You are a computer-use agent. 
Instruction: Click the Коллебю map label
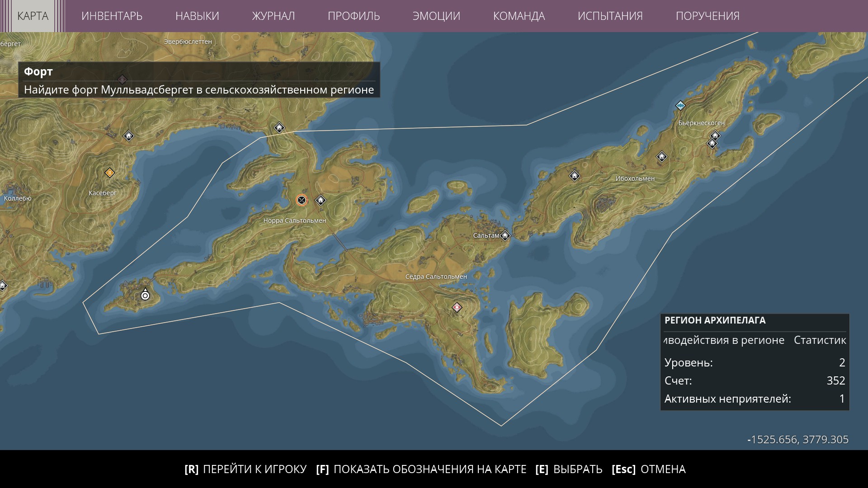click(18, 198)
